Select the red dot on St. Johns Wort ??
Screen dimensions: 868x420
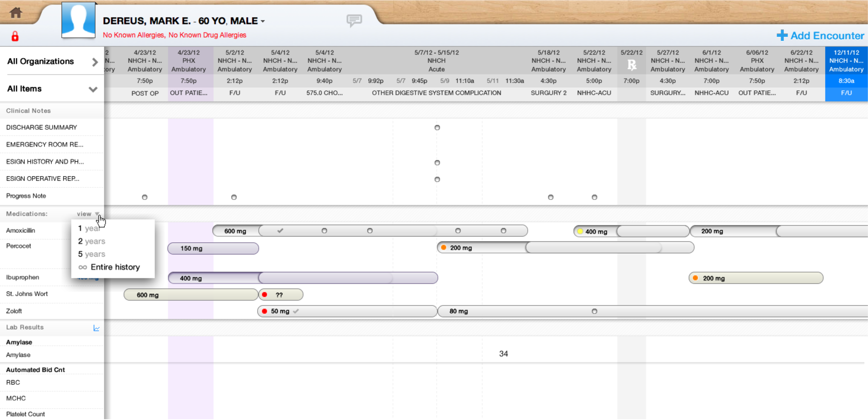click(265, 295)
